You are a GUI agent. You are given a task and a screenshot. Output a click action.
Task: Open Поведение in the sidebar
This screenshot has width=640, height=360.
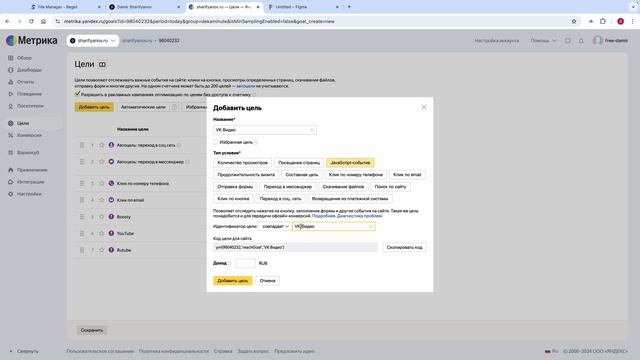point(29,94)
